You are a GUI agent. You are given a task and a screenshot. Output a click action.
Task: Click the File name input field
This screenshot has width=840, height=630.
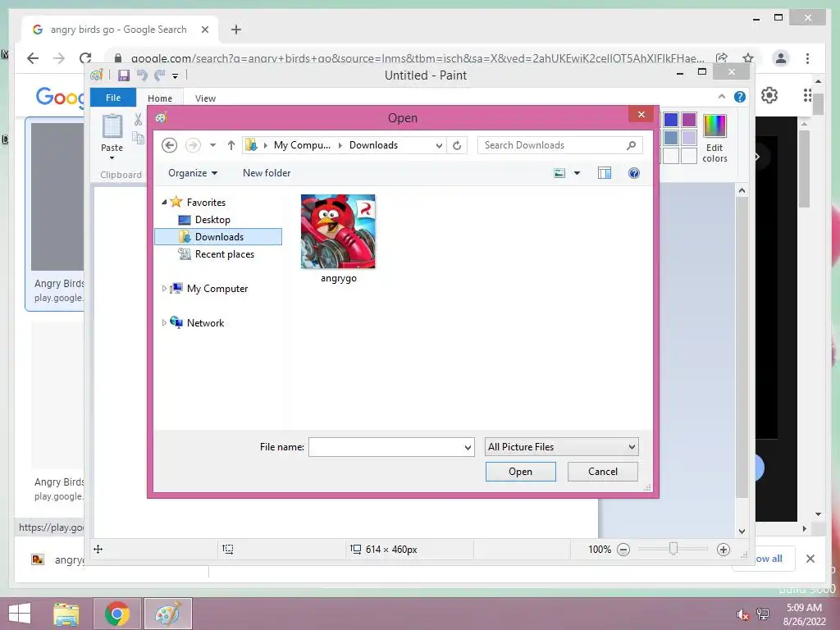[386, 447]
